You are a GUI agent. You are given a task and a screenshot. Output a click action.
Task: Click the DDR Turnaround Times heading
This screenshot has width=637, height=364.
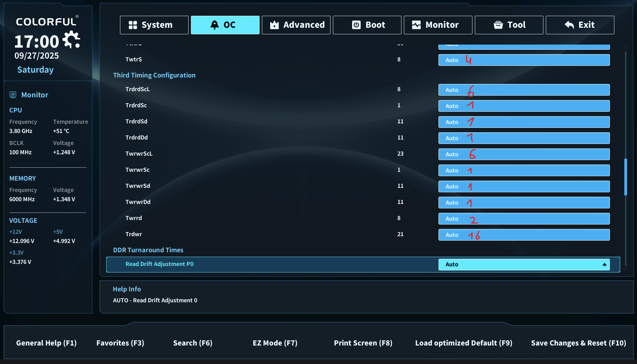point(148,250)
